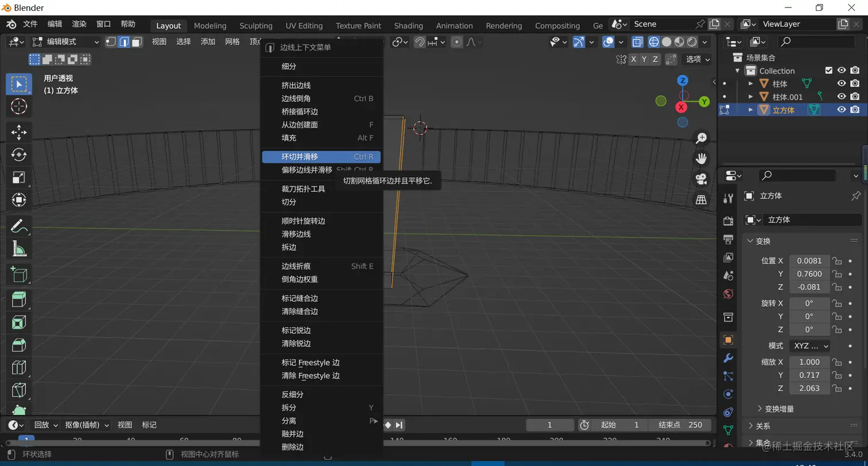This screenshot has height=466, width=868.
Task: Hide 立方体 via its eye icon
Action: coord(842,110)
